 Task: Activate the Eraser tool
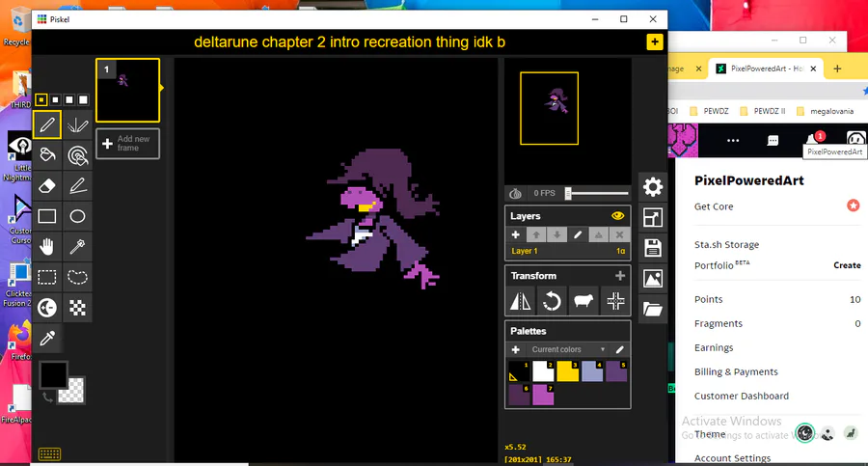pyautogui.click(x=47, y=185)
